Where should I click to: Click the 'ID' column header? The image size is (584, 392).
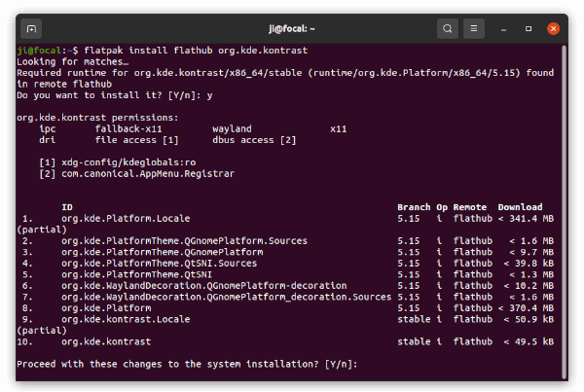(67, 207)
